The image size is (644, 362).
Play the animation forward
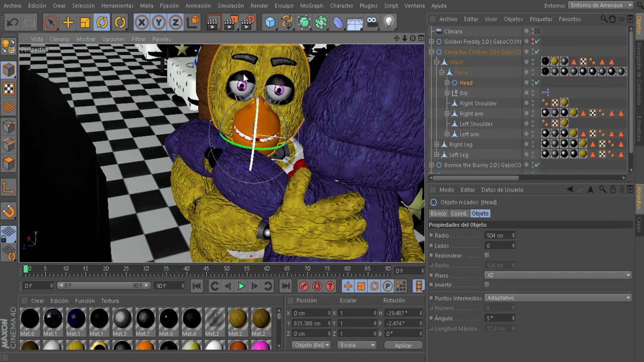click(241, 286)
